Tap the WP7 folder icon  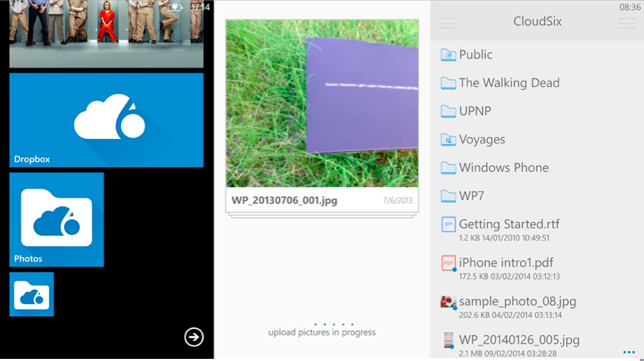click(x=448, y=196)
